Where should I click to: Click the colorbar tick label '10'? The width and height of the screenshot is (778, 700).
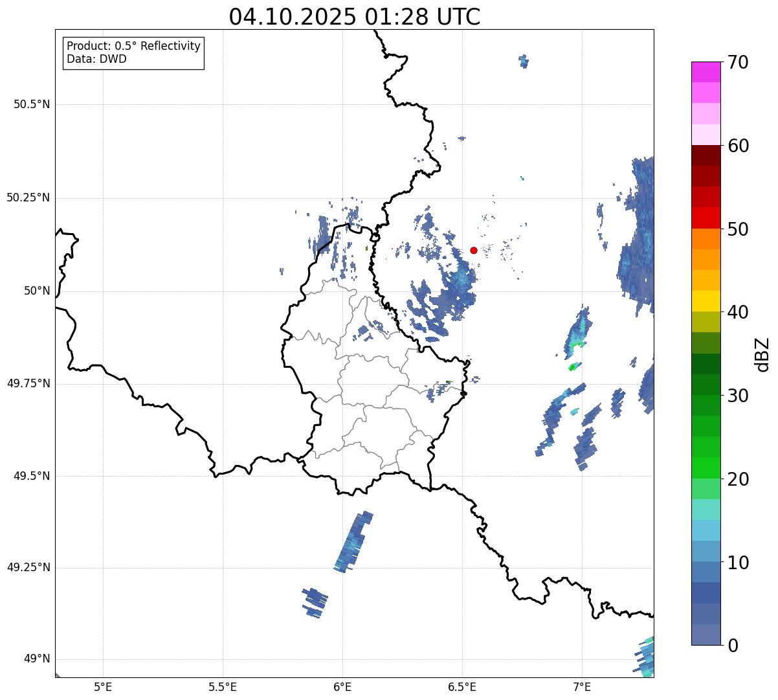738,562
